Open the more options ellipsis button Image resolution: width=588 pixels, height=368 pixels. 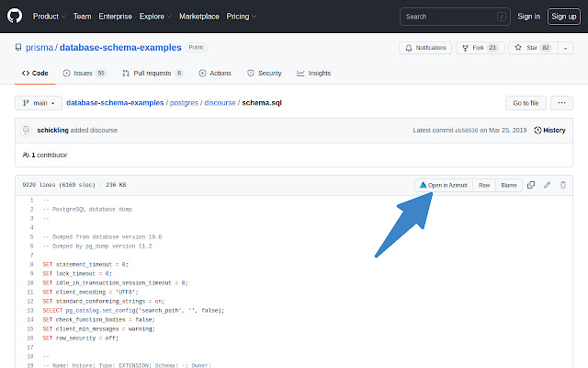coord(563,103)
